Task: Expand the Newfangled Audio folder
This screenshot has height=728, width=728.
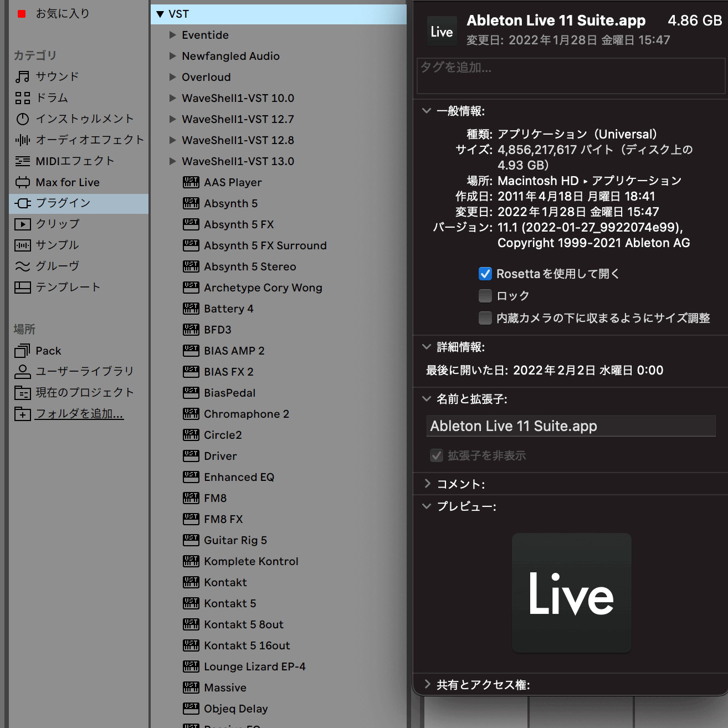Action: tap(172, 56)
